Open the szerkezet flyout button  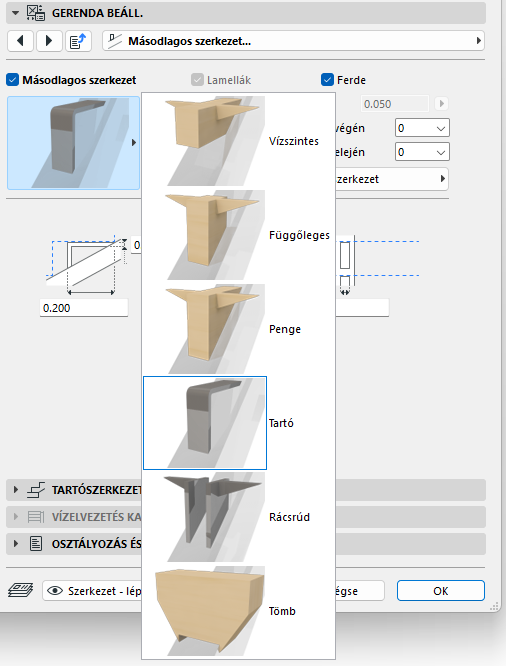(392, 179)
